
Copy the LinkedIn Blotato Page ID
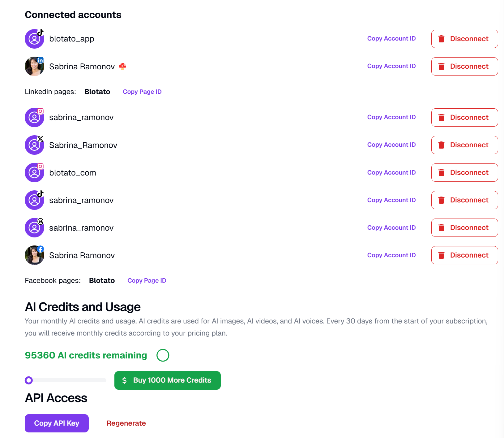[x=142, y=92]
